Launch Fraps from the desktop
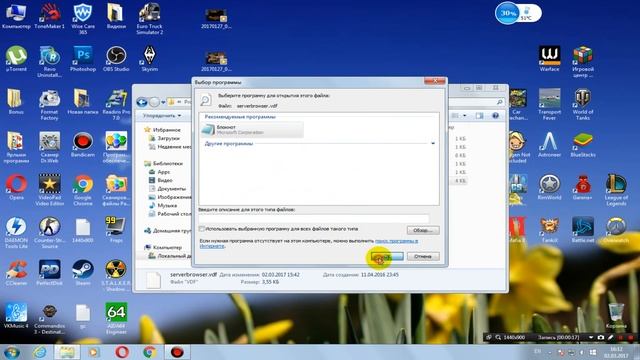 click(116, 230)
